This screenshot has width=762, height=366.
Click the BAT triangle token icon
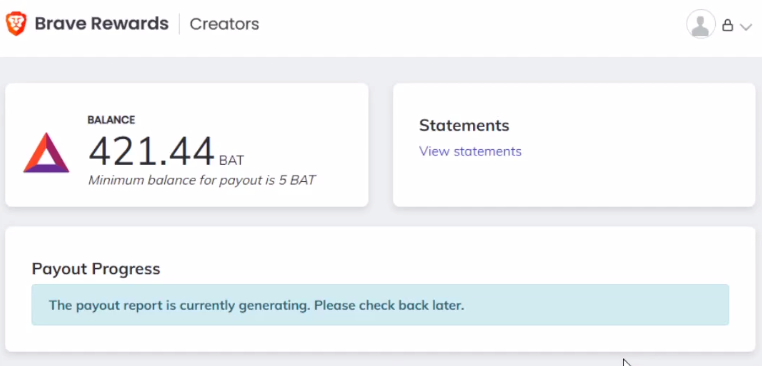point(46,153)
